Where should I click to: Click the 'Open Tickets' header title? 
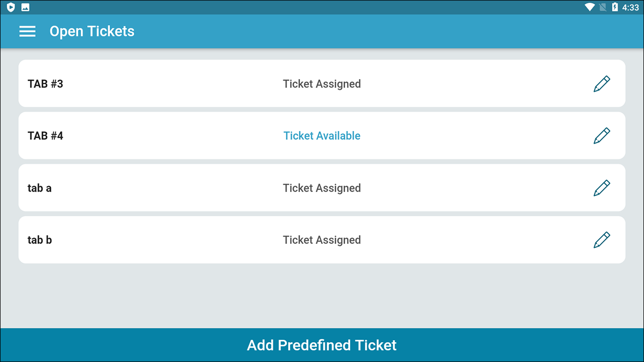tap(92, 31)
